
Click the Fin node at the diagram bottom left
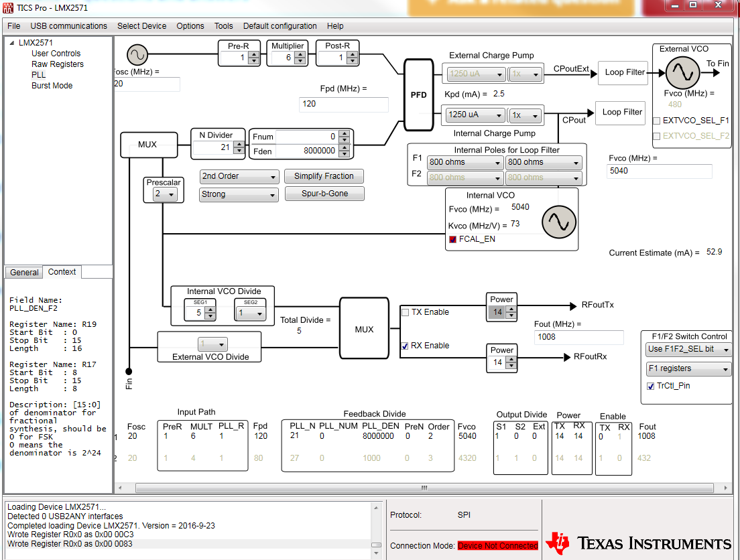pos(128,370)
